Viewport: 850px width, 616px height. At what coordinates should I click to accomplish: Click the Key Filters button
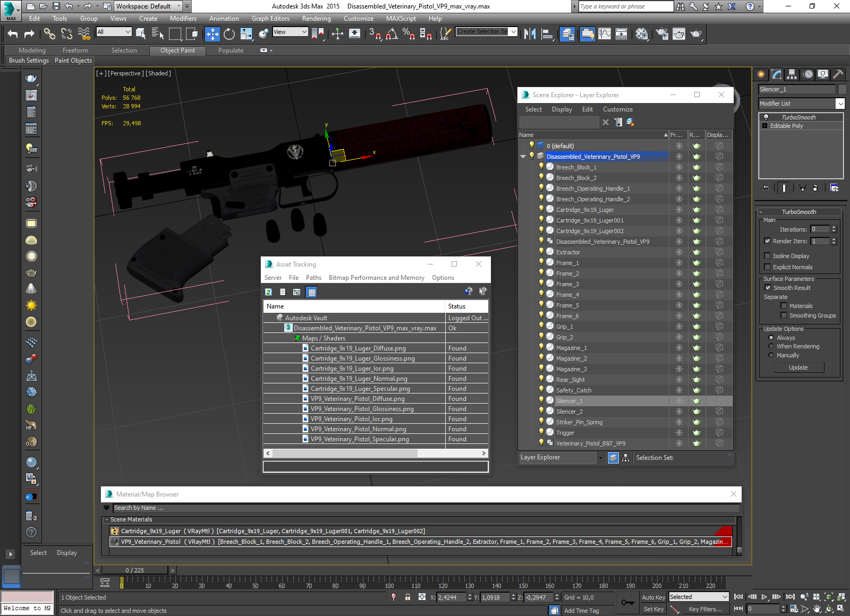pyautogui.click(x=705, y=609)
